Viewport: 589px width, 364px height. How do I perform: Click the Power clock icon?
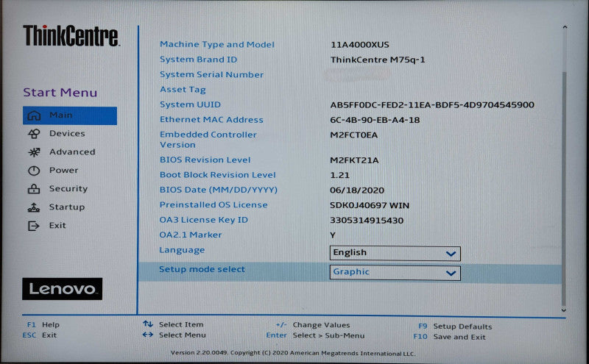34,171
